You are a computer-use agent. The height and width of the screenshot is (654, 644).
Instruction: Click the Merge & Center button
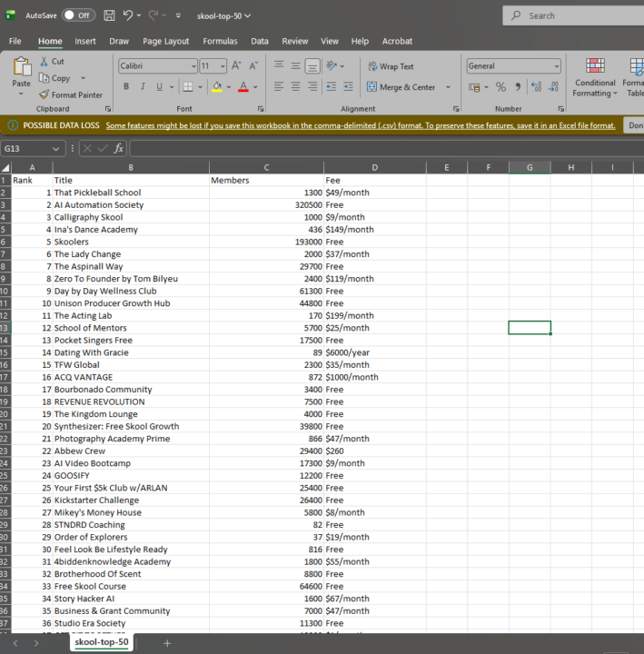click(401, 87)
